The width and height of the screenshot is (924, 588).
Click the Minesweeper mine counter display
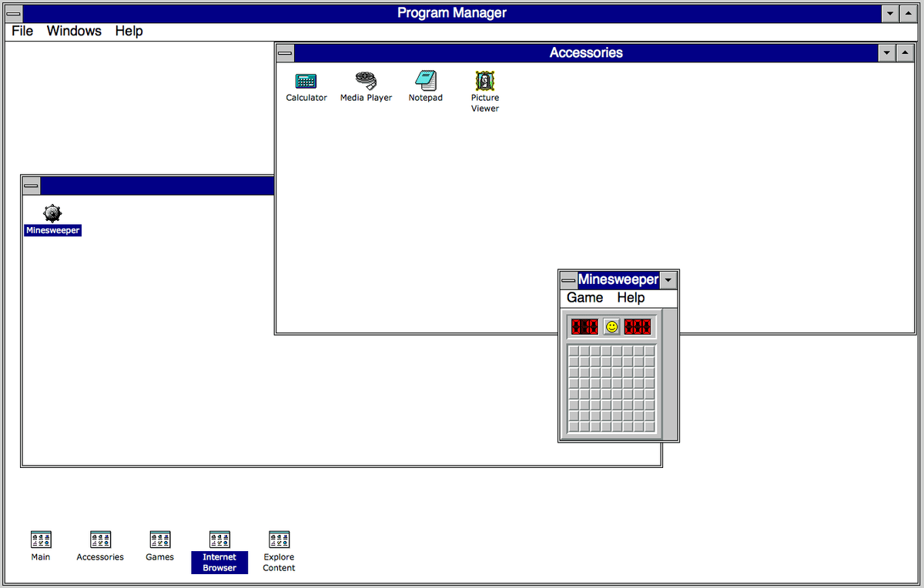tap(584, 326)
